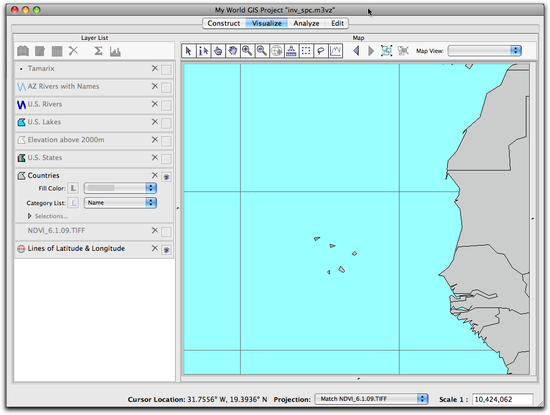Select the rectangle selection tool

(306, 51)
